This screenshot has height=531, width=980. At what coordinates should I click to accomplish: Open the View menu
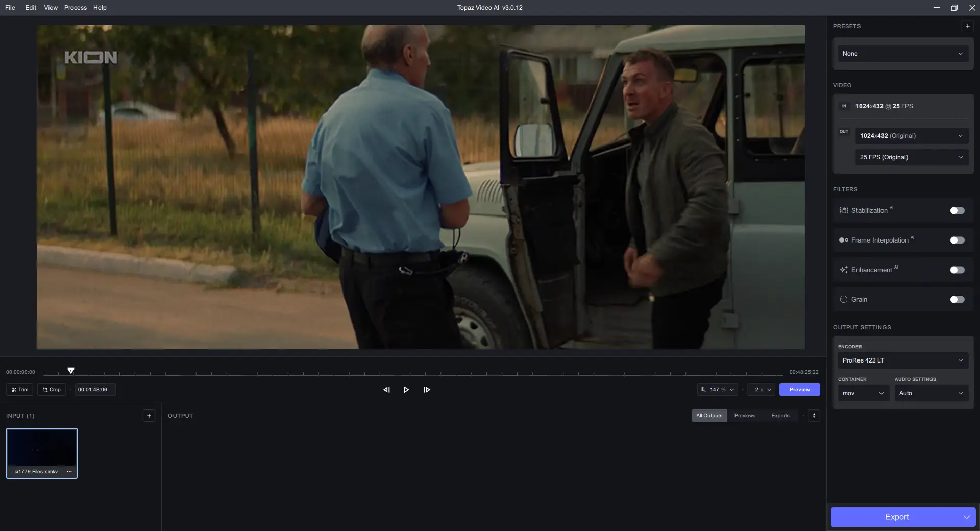tap(51, 8)
